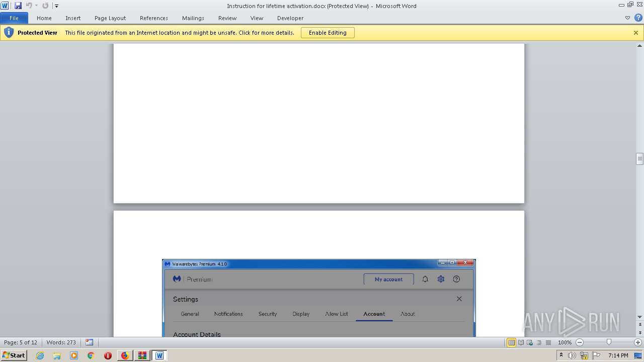This screenshot has height=362, width=644.
Task: Open Microsoft Word Help icon
Action: click(638, 18)
